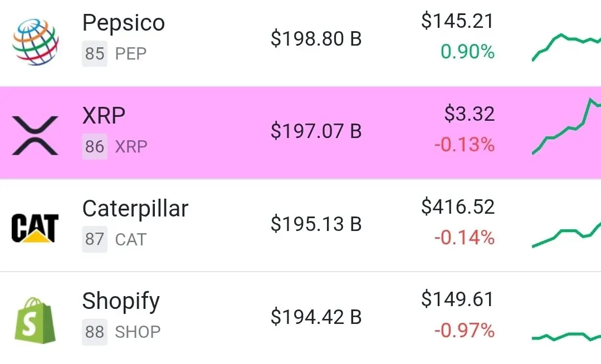
Task: Select the highlighted XRP name
Action: [104, 116]
